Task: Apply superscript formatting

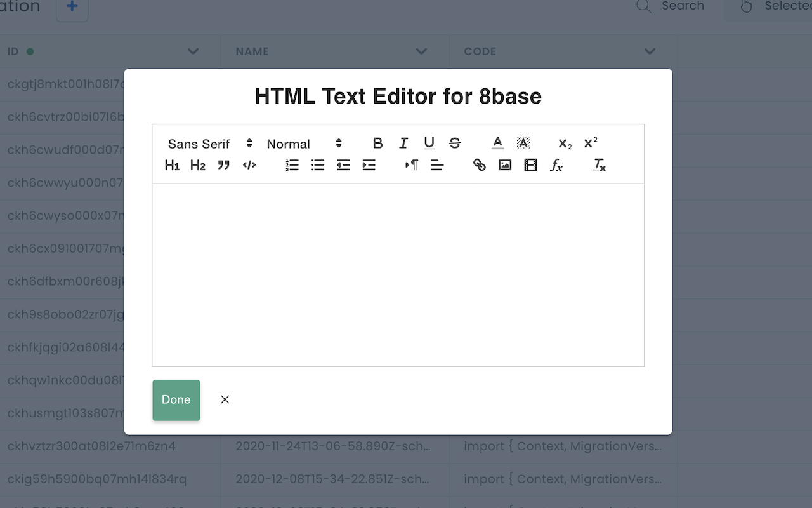Action: coord(591,144)
